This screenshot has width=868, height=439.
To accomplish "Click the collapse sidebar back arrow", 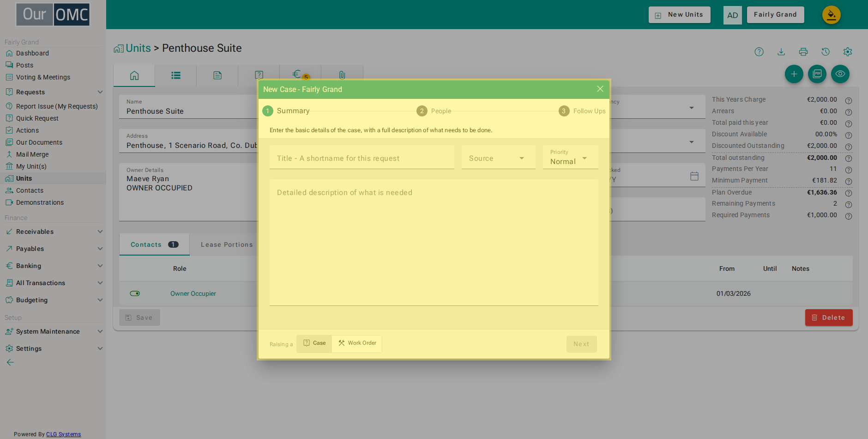I will tap(10, 362).
